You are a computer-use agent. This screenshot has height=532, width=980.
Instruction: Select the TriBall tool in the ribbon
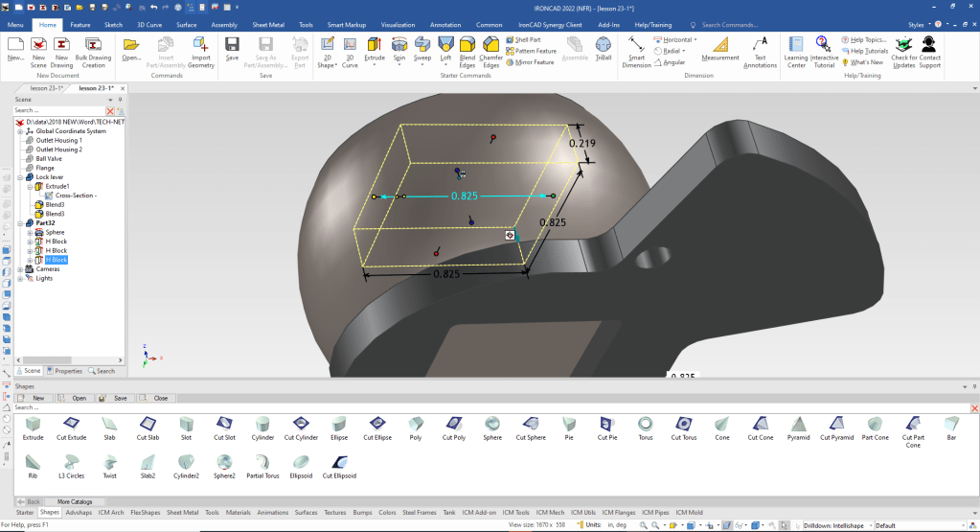coord(603,50)
